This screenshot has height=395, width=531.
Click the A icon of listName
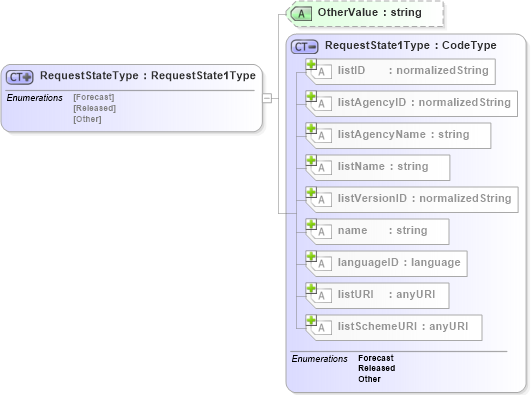point(321,168)
